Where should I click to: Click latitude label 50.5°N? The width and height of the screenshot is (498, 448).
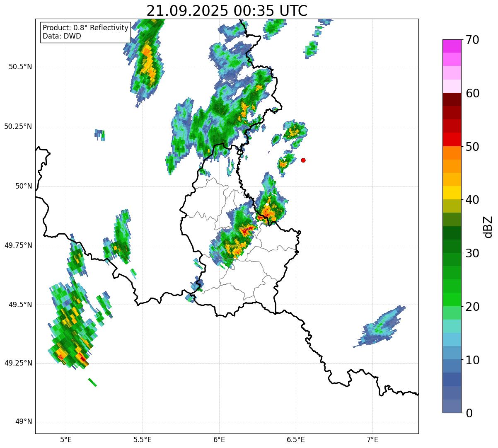pos(20,67)
